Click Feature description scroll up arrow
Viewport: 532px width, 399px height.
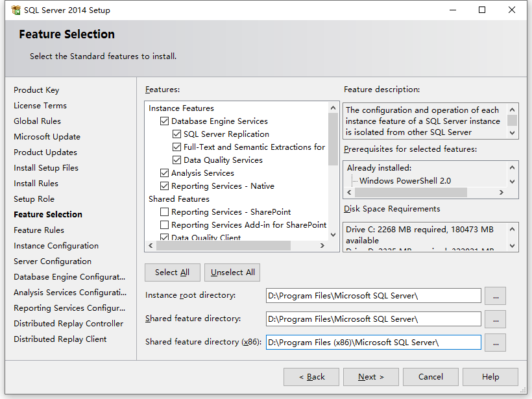tap(513, 110)
